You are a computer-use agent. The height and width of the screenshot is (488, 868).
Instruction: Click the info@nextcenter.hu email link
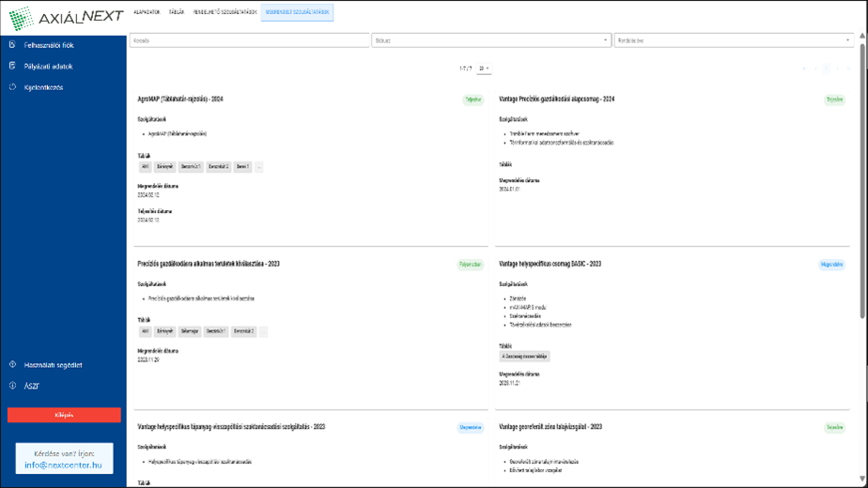pos(63,465)
